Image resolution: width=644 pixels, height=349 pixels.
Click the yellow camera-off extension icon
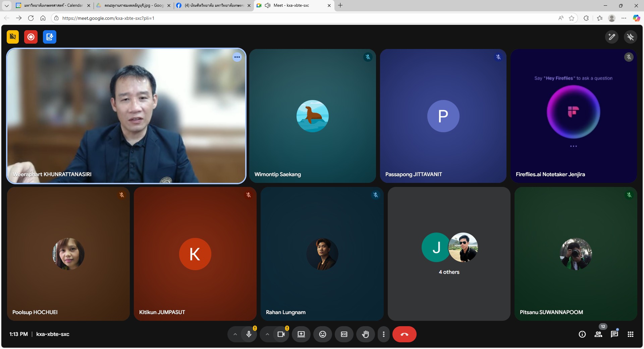(x=13, y=37)
